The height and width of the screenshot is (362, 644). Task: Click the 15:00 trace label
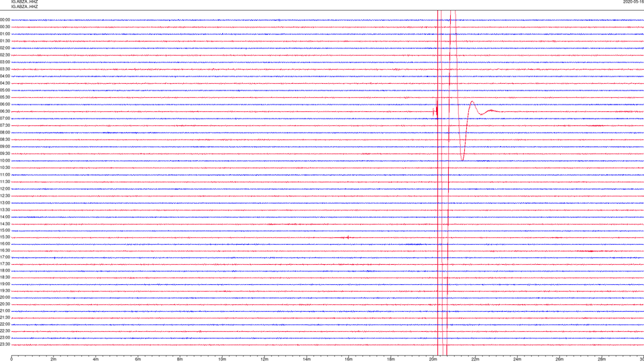point(5,231)
